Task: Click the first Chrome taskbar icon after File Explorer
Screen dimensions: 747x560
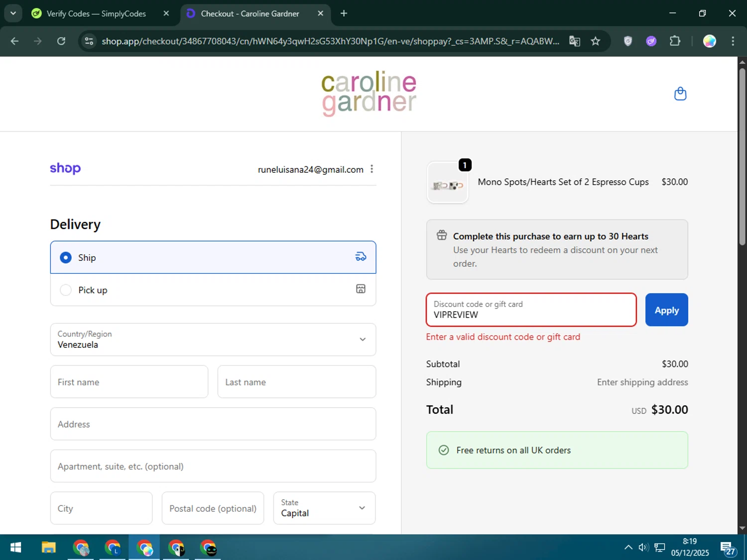Action: pos(81,548)
